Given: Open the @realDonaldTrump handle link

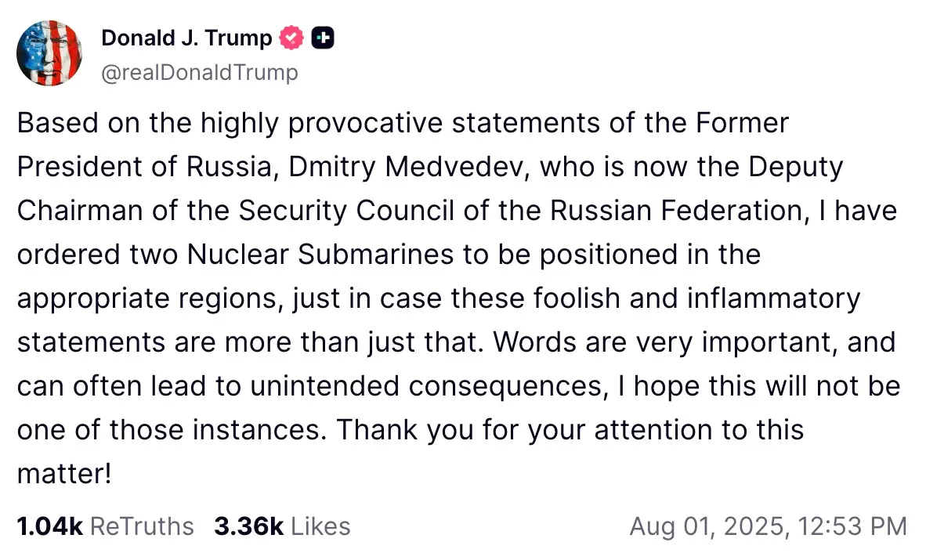Looking at the screenshot, I should point(200,73).
